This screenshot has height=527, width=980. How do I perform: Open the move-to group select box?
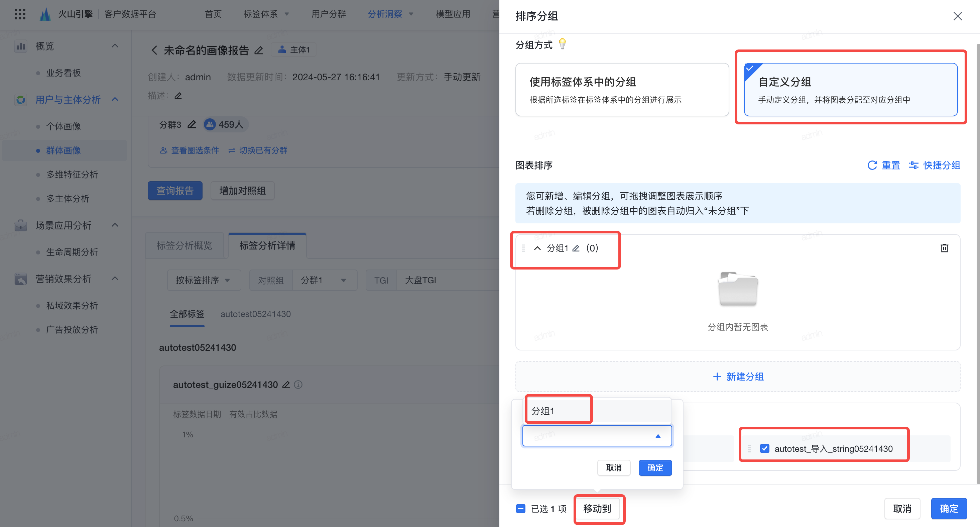(x=597, y=436)
